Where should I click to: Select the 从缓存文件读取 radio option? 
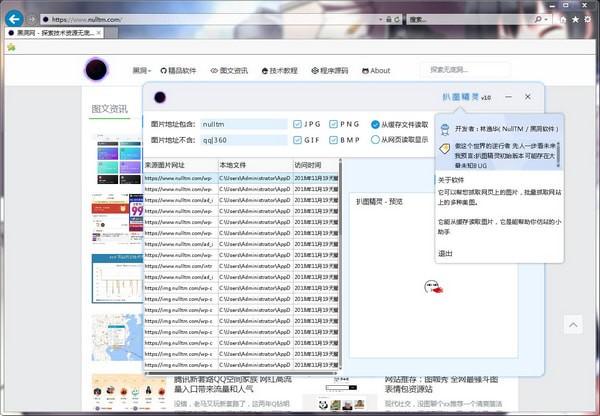point(375,124)
